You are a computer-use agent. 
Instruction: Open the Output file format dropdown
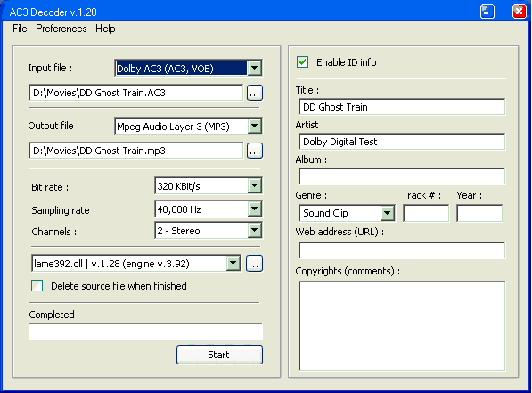click(x=255, y=127)
